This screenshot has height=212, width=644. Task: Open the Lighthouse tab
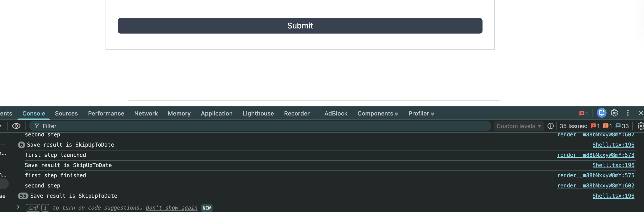(x=258, y=114)
